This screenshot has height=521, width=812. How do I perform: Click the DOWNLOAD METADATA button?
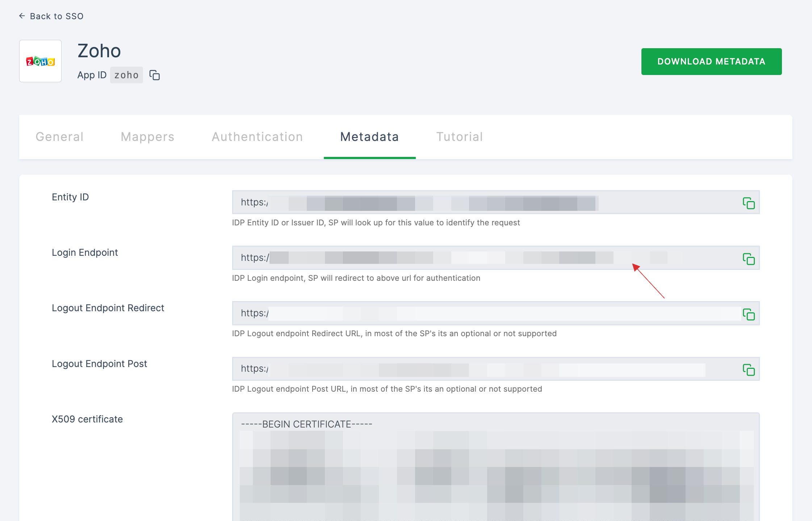(711, 62)
